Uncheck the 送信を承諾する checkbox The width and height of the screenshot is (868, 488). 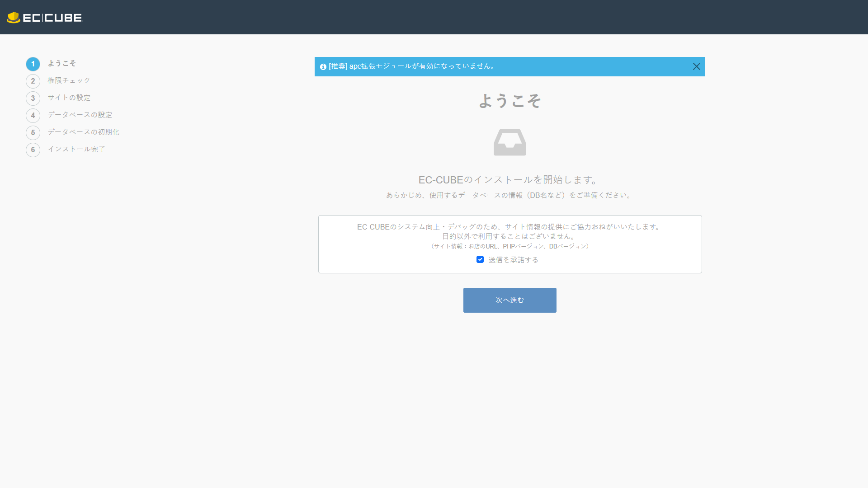[480, 259]
